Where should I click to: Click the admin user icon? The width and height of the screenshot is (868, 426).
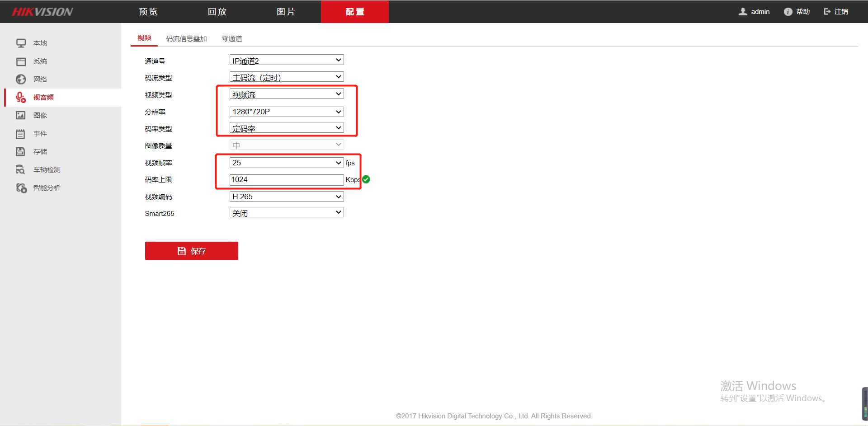(x=743, y=12)
